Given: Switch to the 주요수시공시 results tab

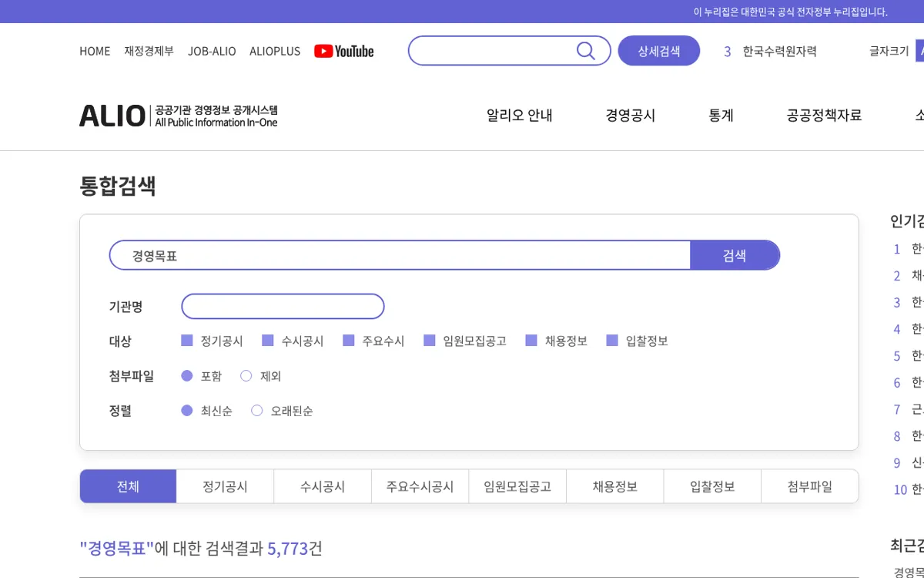Looking at the screenshot, I should [420, 486].
